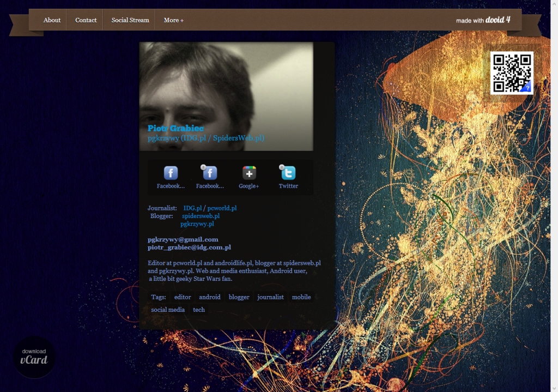
Task: Select the 'journalist' tag
Action: pyautogui.click(x=270, y=297)
